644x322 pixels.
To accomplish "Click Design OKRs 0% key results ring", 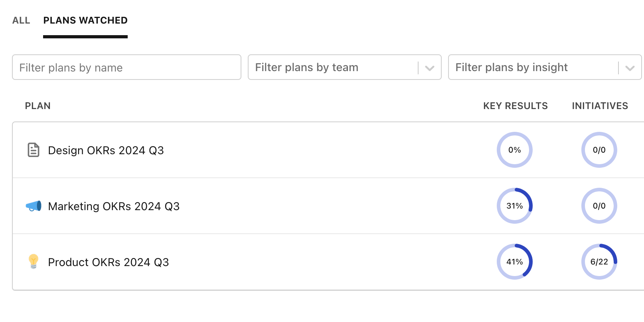I will click(514, 150).
